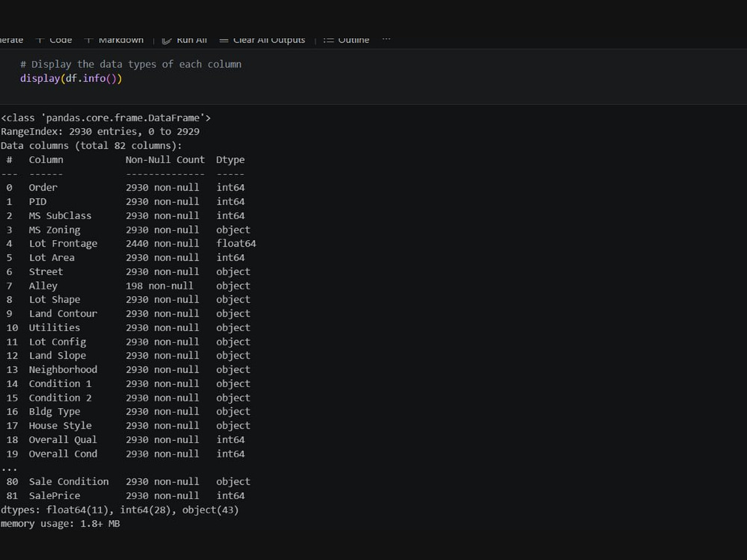Screen dimensions: 747x560
Task: Click the 'RangeIndex: 2930 entries' line
Action: coord(100,131)
